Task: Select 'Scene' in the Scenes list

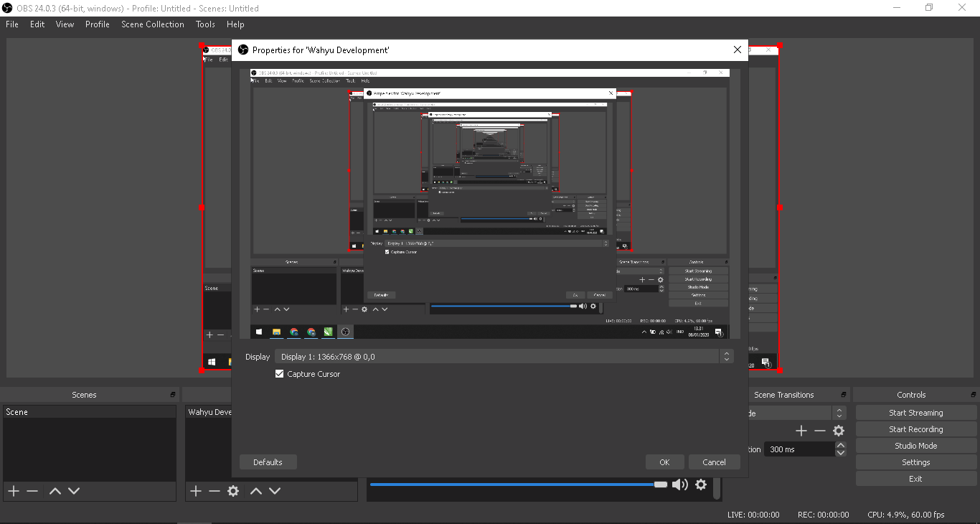Action: click(x=90, y=412)
